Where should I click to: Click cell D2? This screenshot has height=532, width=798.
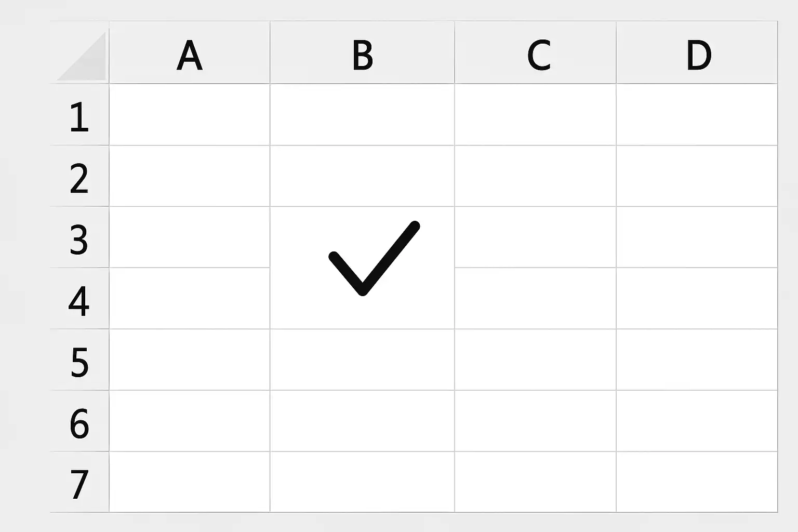(697, 176)
